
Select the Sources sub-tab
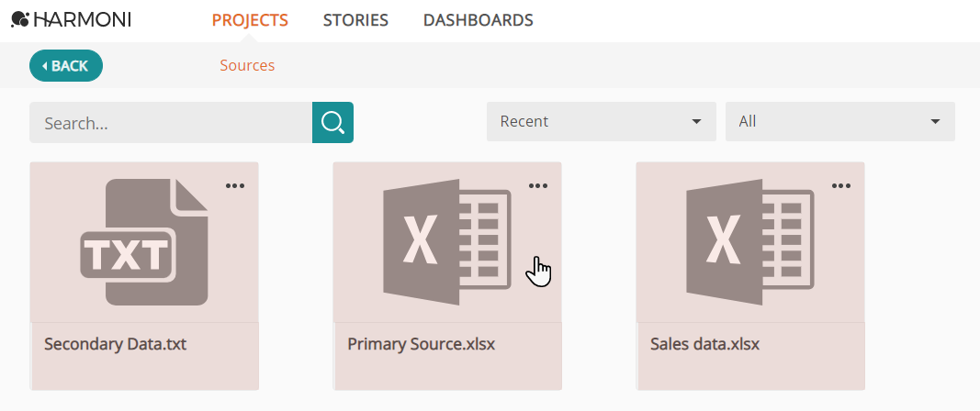(247, 65)
